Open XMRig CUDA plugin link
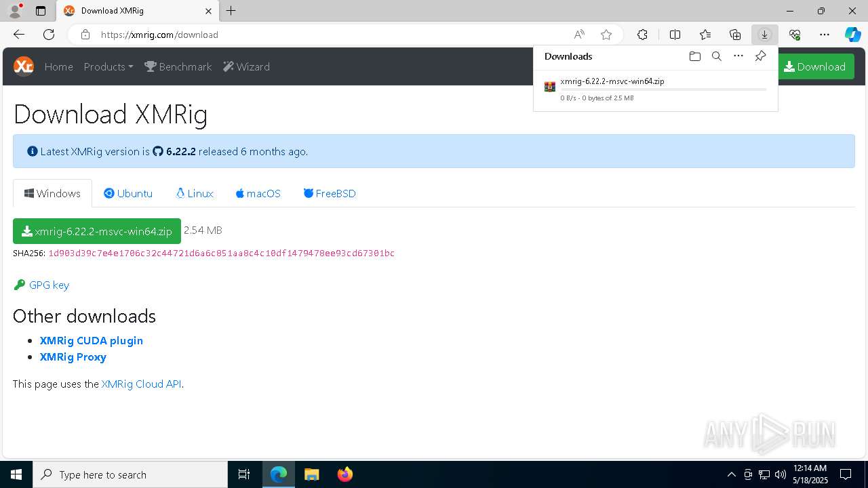Image resolution: width=868 pixels, height=488 pixels. click(x=92, y=340)
